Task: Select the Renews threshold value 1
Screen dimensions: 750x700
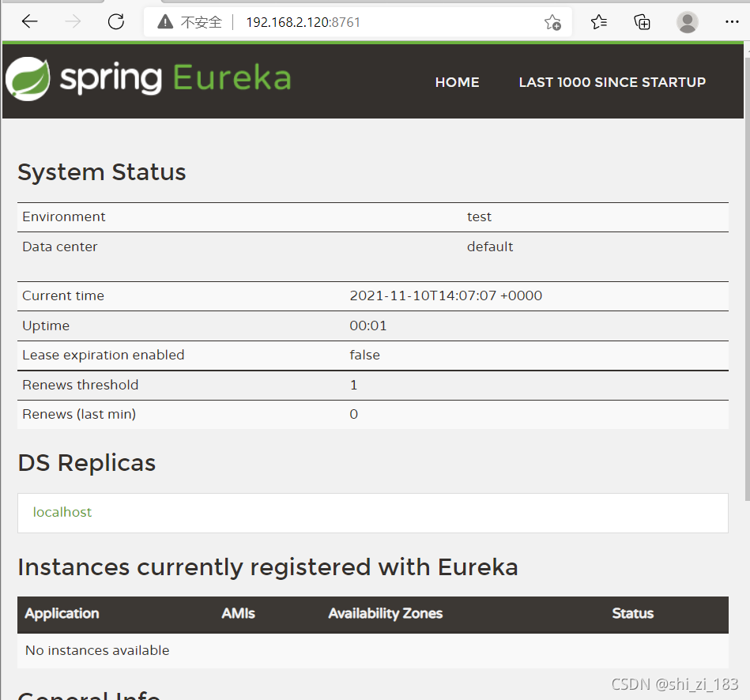Action: [353, 385]
